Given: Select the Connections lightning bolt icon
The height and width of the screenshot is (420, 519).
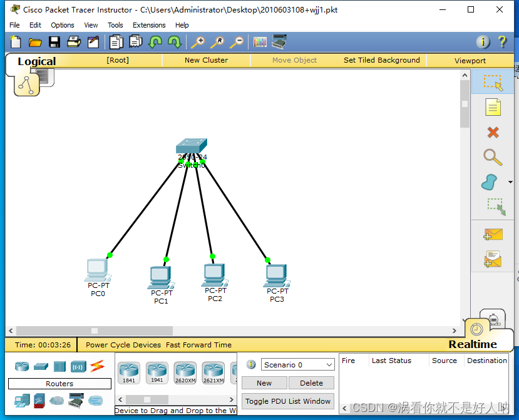Looking at the screenshot, I should [97, 366].
